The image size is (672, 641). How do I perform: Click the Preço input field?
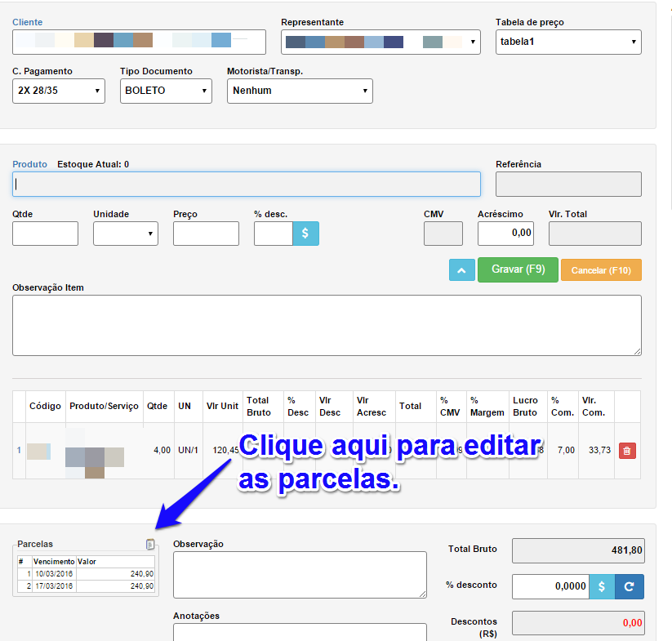[x=206, y=234]
